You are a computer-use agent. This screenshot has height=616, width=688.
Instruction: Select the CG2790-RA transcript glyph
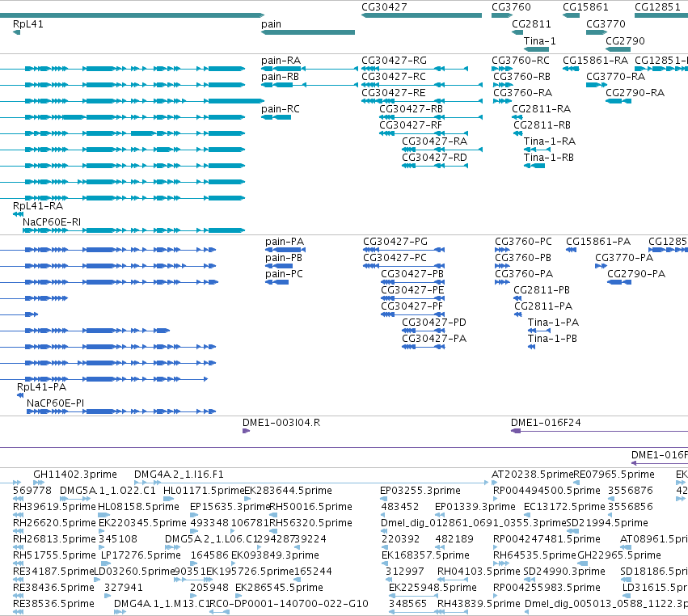[x=618, y=101]
